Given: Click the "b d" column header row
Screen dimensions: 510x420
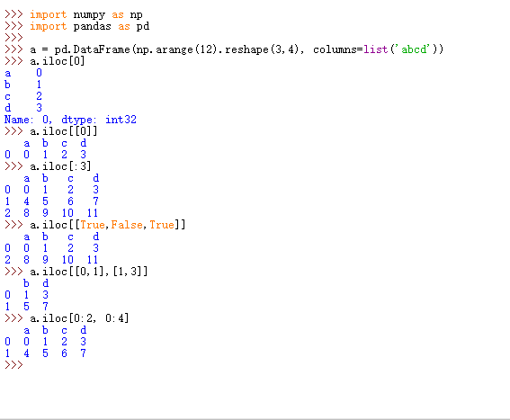Looking at the screenshot, I should [x=36, y=283].
